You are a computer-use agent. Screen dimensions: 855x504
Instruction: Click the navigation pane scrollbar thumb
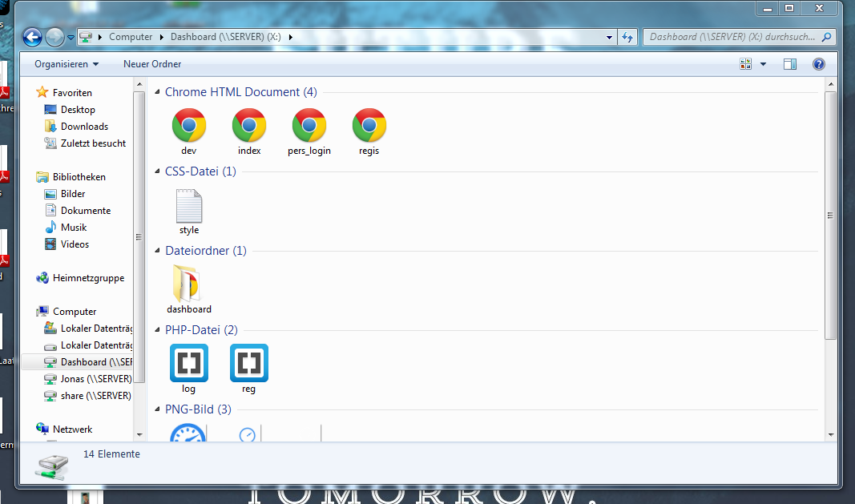[x=139, y=236]
